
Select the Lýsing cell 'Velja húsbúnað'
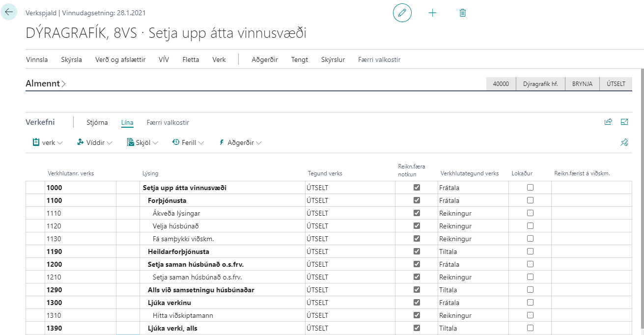(176, 226)
